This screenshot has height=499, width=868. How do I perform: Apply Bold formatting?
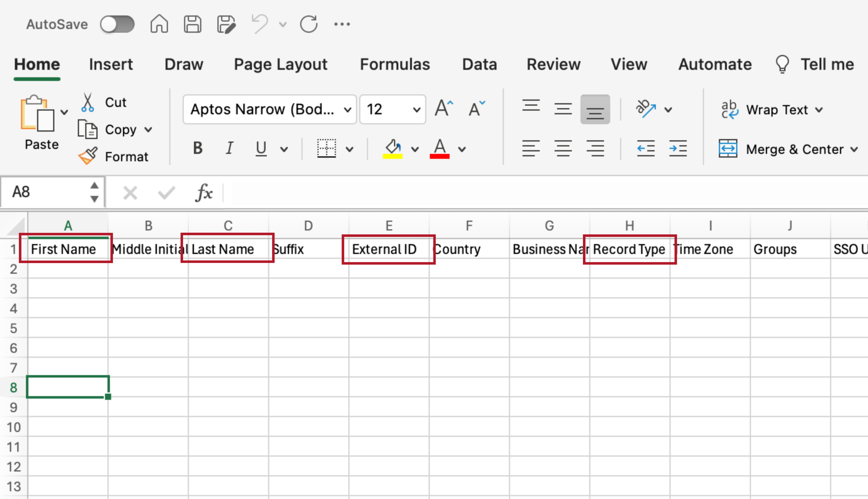[197, 148]
